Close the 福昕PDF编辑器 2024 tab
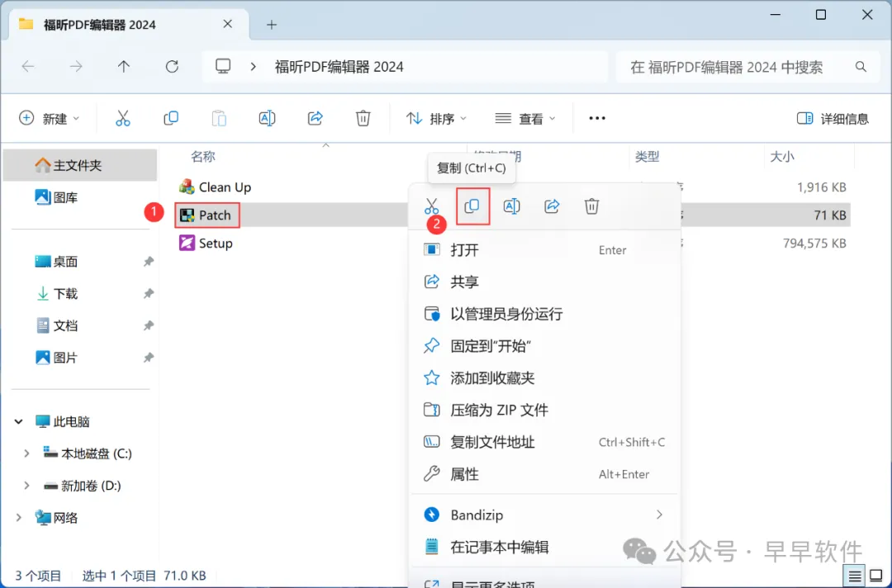Image resolution: width=892 pixels, height=588 pixels. 228,24
